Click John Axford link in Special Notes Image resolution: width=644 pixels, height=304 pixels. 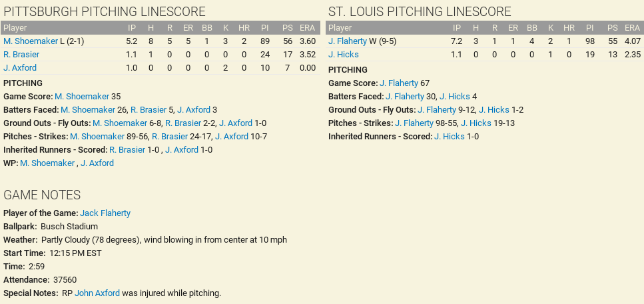click(97, 293)
